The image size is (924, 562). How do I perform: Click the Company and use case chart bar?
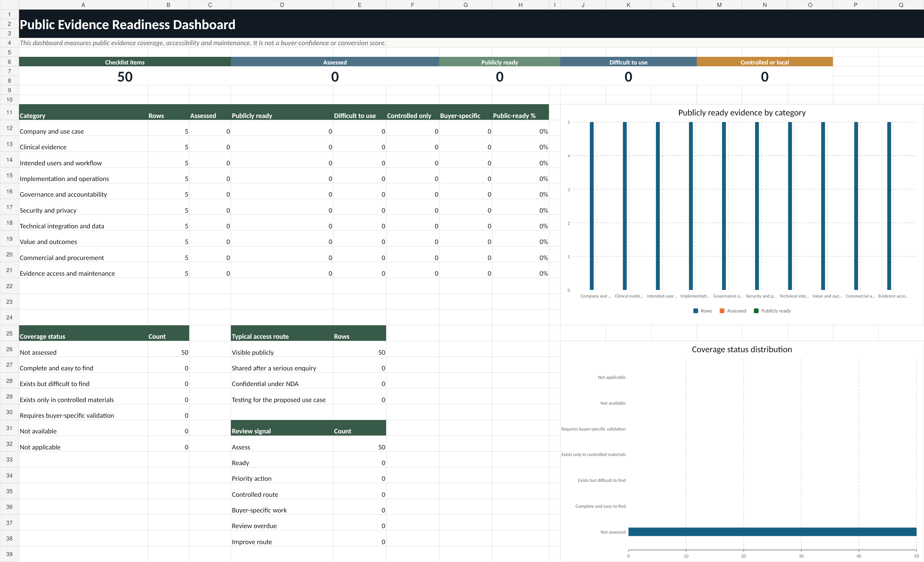pos(592,205)
